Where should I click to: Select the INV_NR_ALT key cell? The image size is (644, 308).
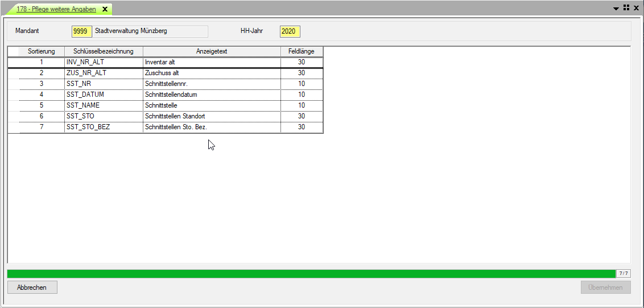[x=104, y=62]
